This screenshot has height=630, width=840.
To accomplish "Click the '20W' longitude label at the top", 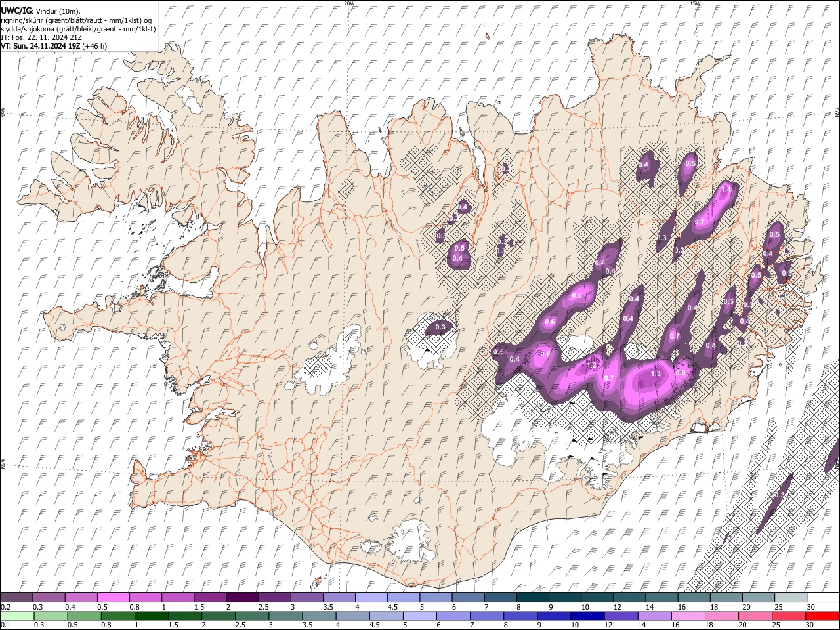I will (349, 3).
